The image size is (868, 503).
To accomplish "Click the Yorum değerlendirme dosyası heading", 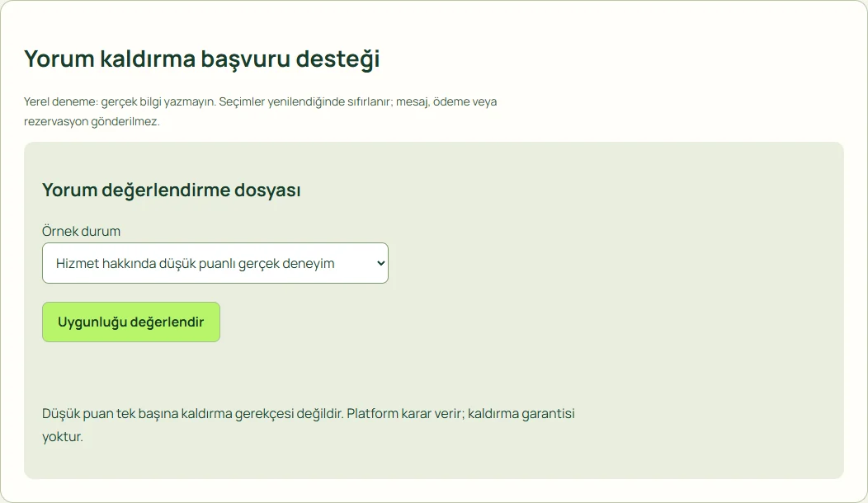I will tap(171, 190).
